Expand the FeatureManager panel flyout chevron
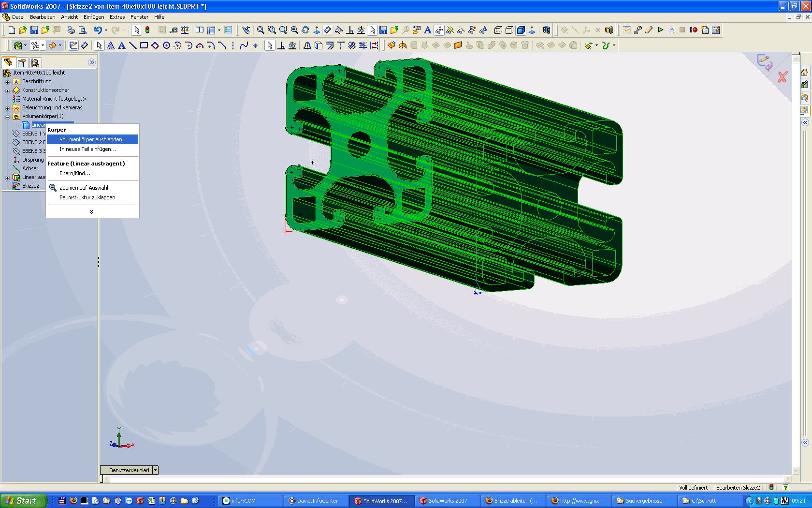 [x=92, y=62]
